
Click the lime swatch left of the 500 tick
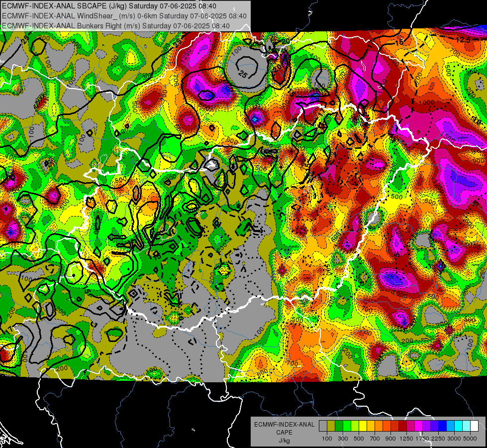click(355, 426)
